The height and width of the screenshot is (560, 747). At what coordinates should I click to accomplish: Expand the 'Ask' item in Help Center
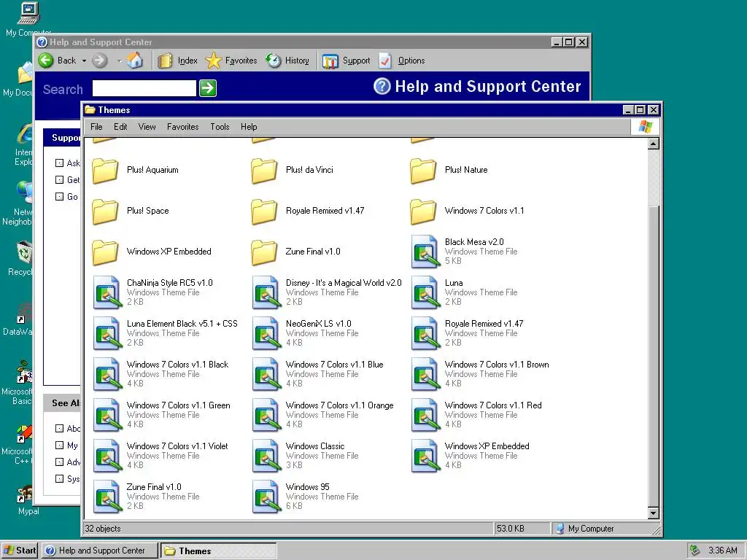coord(67,163)
